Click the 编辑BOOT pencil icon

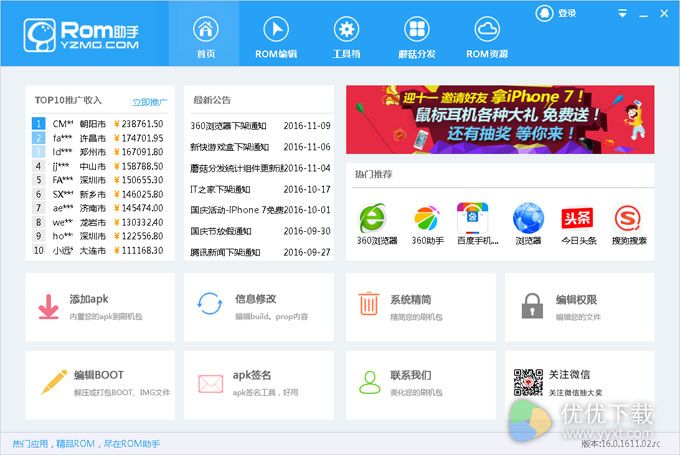54,382
